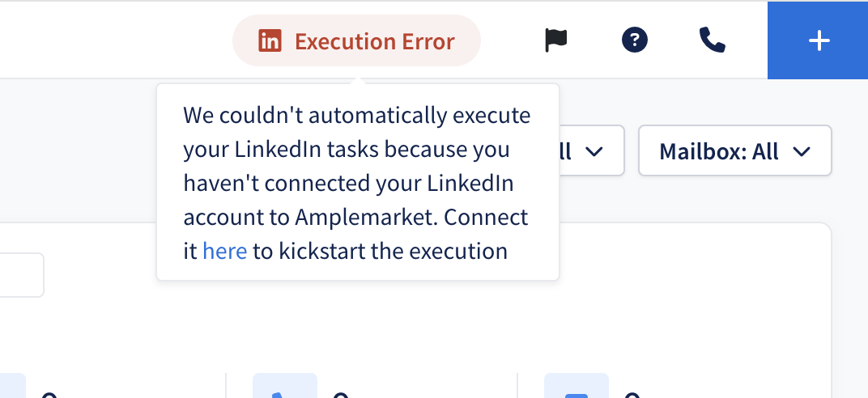Expand the partially hidden filter left of Mailbox
Image resolution: width=868 pixels, height=398 pixels.
coord(592,151)
